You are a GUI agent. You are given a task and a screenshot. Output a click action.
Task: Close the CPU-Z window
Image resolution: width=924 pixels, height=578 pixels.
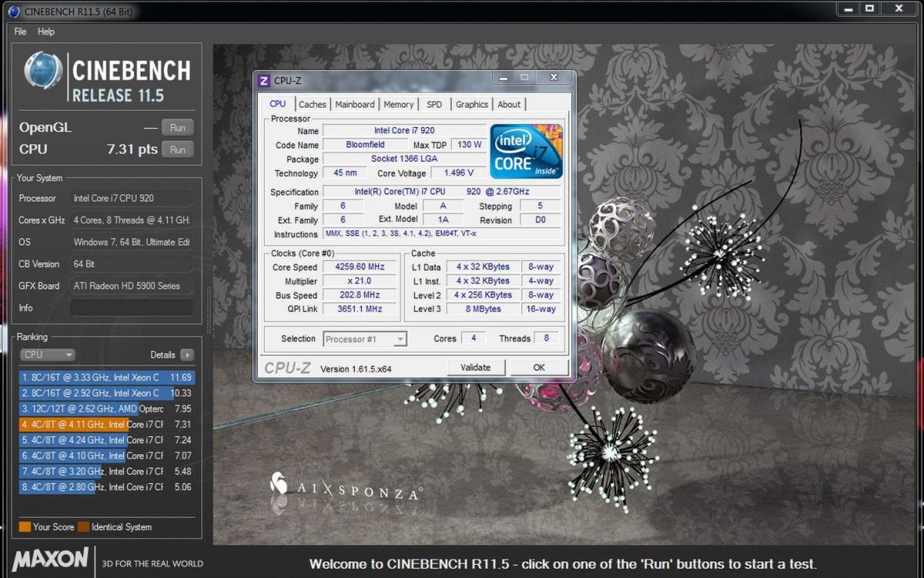pyautogui.click(x=554, y=78)
